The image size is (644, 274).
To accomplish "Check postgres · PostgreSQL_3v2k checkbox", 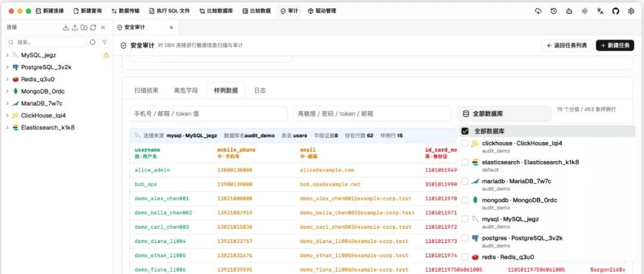I will pos(465,238).
